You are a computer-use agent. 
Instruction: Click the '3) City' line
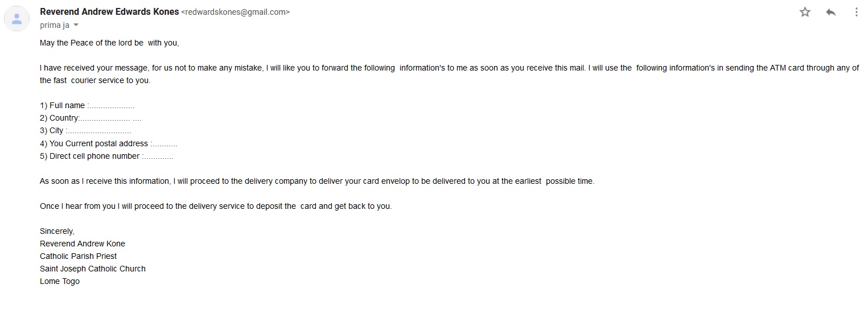85,130
